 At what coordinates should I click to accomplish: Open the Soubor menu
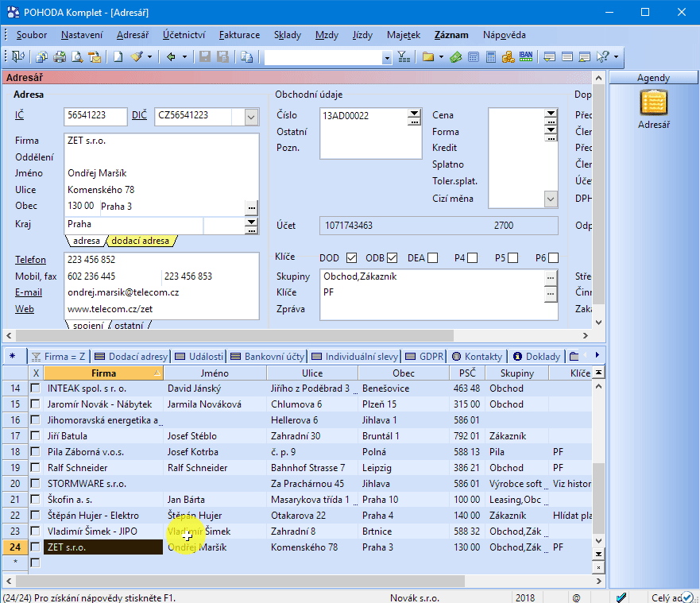31,35
